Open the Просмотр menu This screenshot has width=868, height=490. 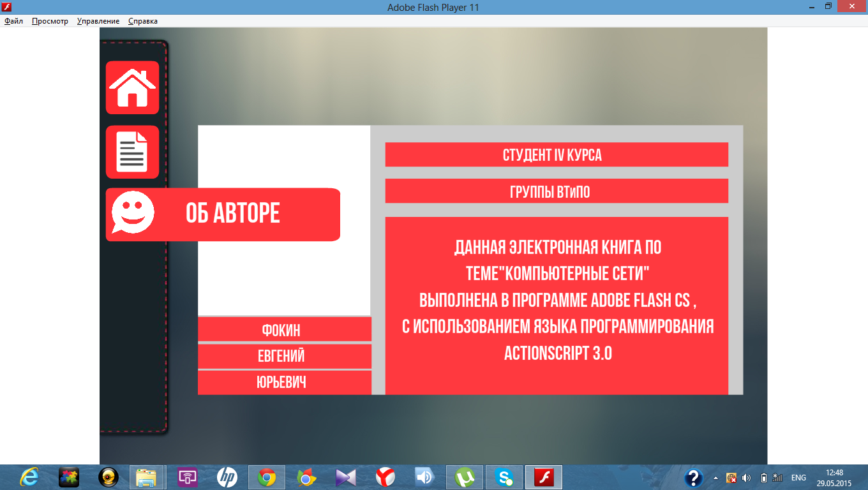pyautogui.click(x=50, y=21)
